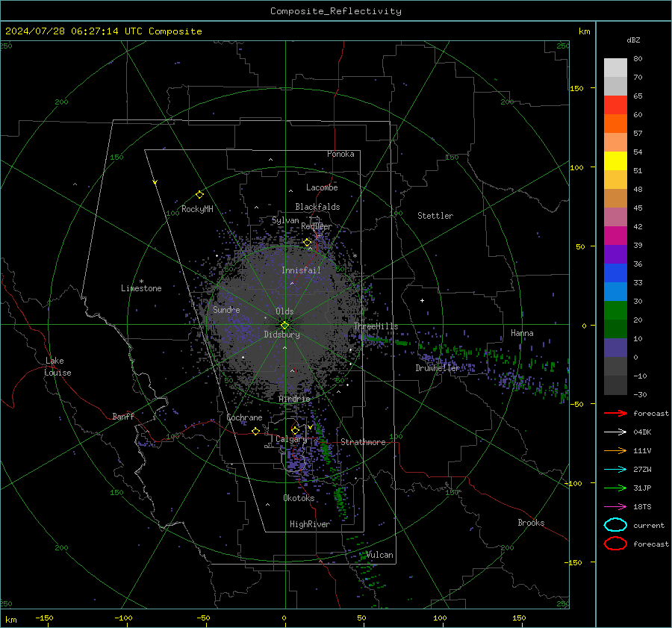Image resolution: width=672 pixels, height=628 pixels.
Task: Click the yellow diamond at radar center by Olds
Action: [284, 325]
